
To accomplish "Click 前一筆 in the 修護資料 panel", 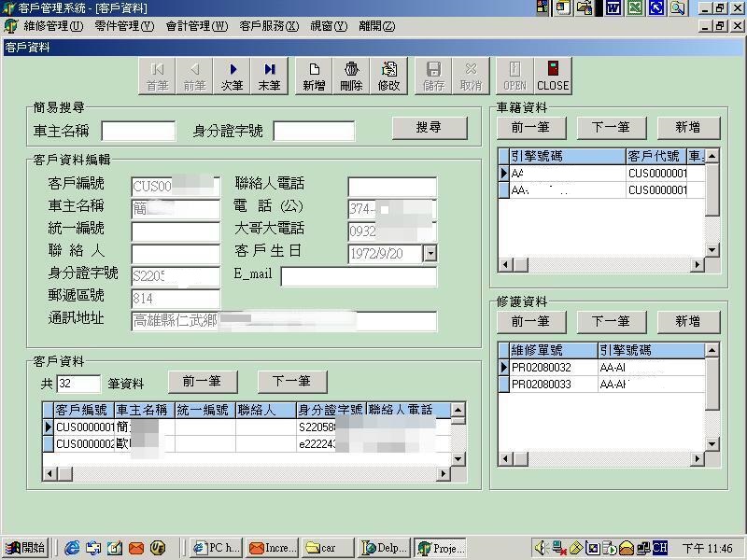I will point(531,322).
